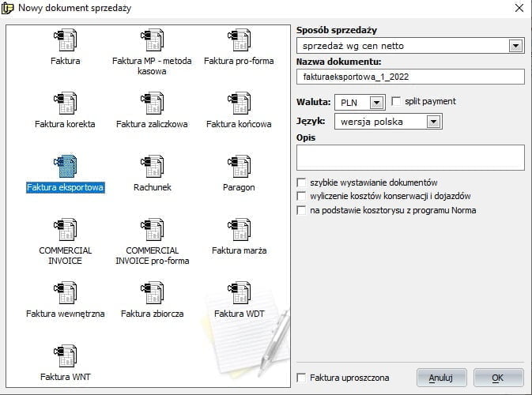Click the Anuluj button
Viewport: 532px width, 395px height.
coord(441,378)
